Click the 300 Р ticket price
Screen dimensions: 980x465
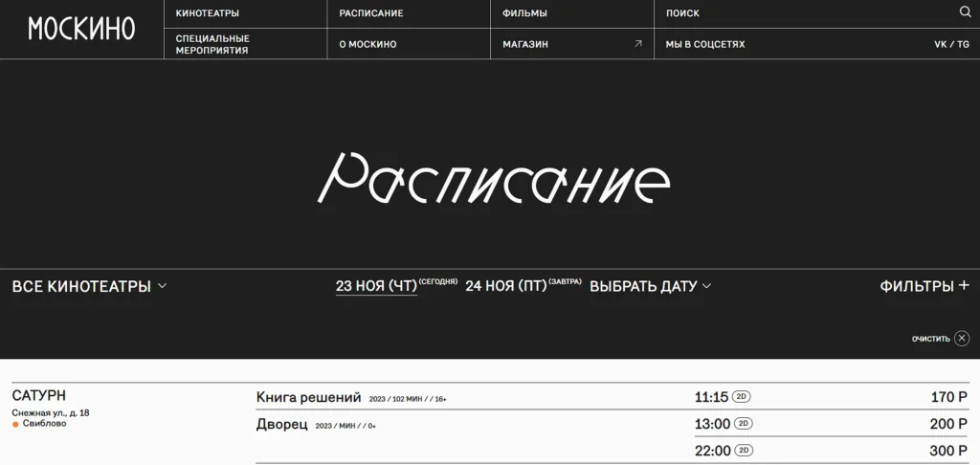point(948,451)
